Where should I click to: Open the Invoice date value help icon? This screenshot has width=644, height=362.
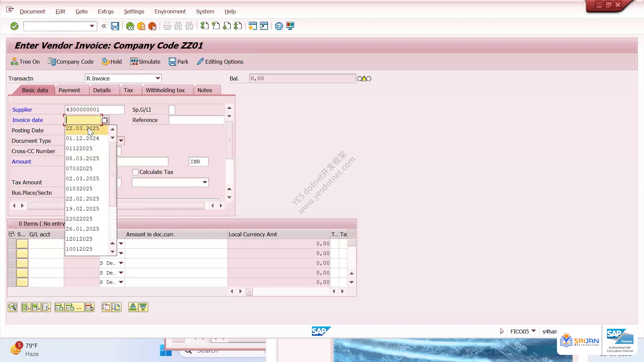click(105, 120)
